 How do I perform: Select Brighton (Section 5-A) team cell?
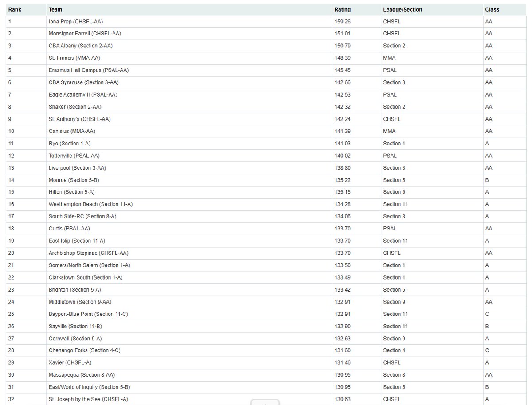(75, 290)
